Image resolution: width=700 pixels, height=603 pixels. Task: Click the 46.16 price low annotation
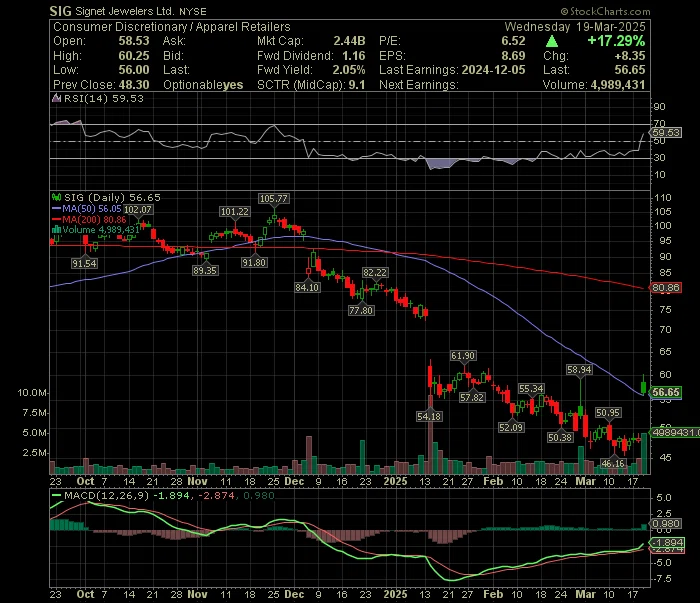tap(613, 463)
